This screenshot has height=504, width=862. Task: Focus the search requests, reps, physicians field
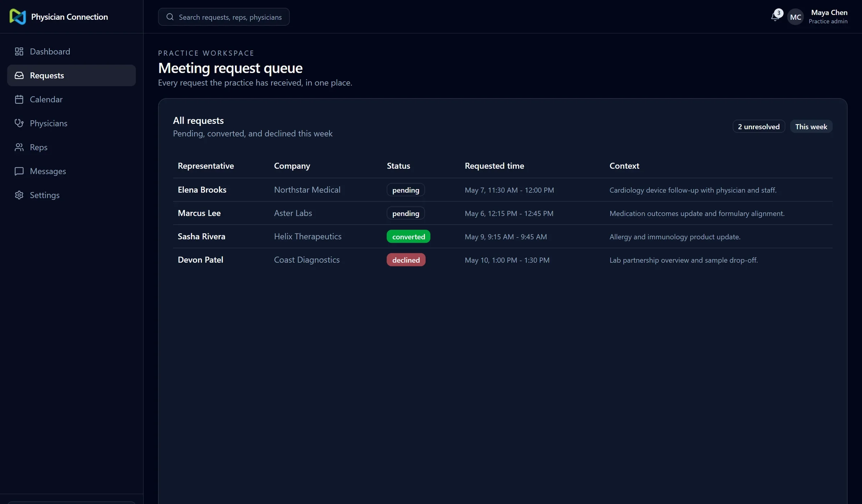(224, 17)
